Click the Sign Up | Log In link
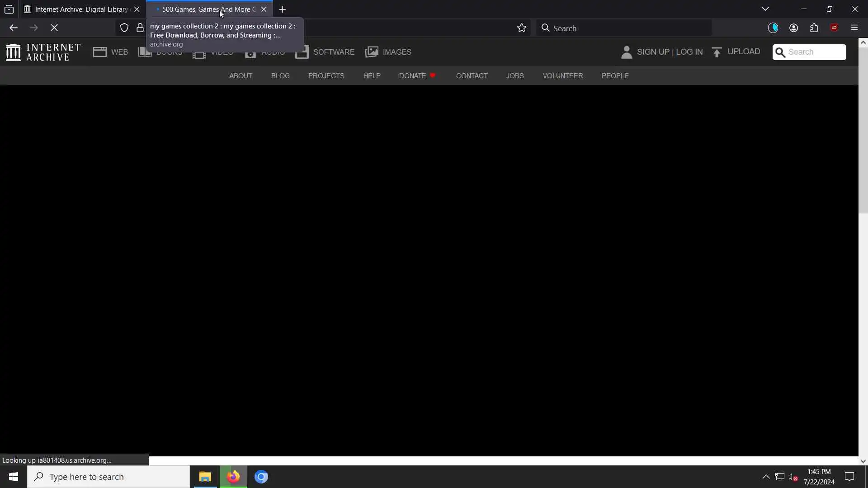The width and height of the screenshot is (868, 488). pos(670,52)
